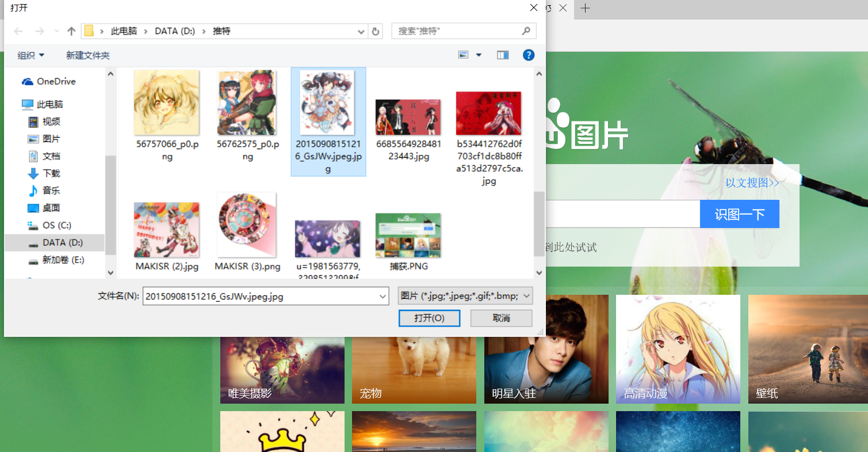Open the file type filter dropdown
This screenshot has height=452, width=868.
click(465, 296)
